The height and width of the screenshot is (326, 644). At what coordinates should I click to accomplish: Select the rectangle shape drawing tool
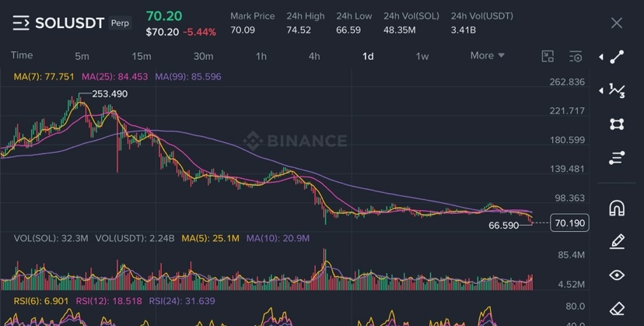[x=617, y=124]
